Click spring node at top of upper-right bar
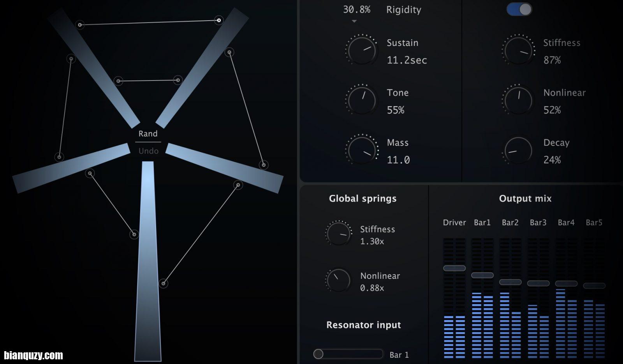623x364 pixels. (219, 20)
